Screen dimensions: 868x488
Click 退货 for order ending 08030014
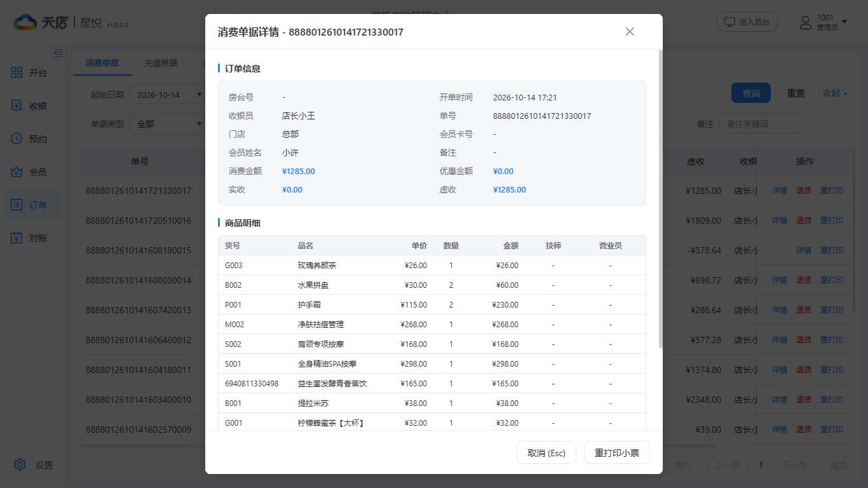point(803,280)
